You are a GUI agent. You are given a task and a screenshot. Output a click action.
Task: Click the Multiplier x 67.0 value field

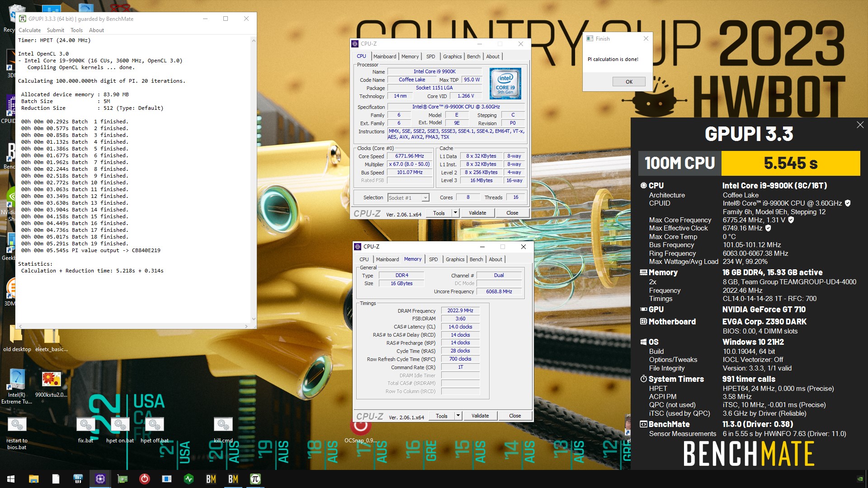point(410,164)
